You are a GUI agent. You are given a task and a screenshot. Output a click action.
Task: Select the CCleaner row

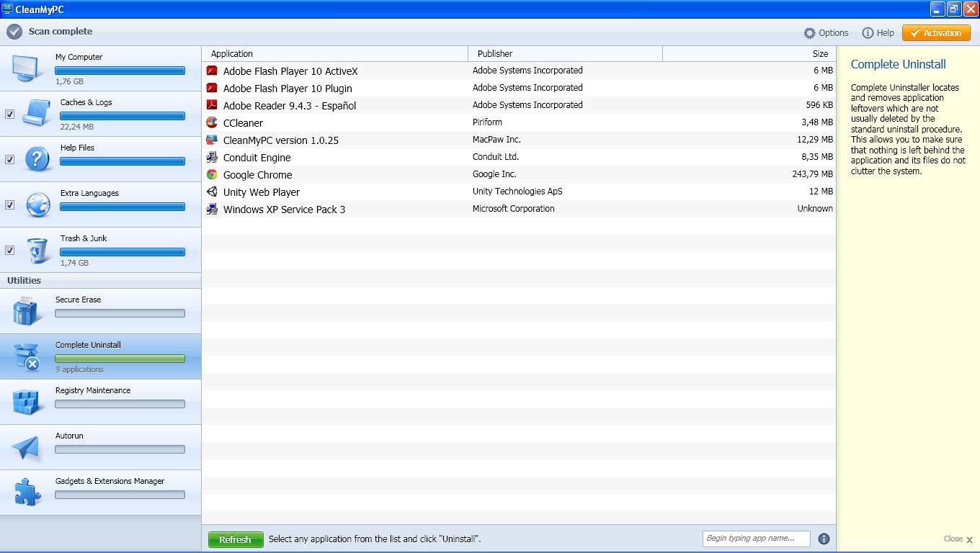click(x=519, y=122)
